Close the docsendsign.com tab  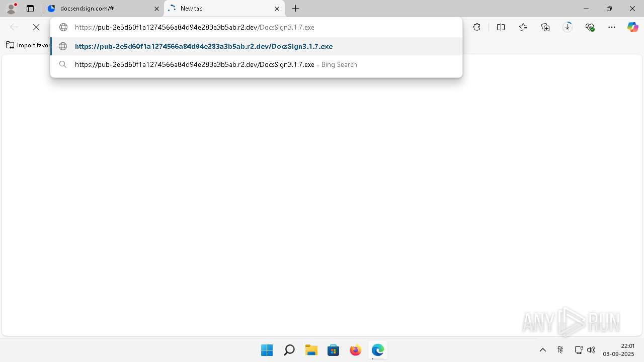156,9
